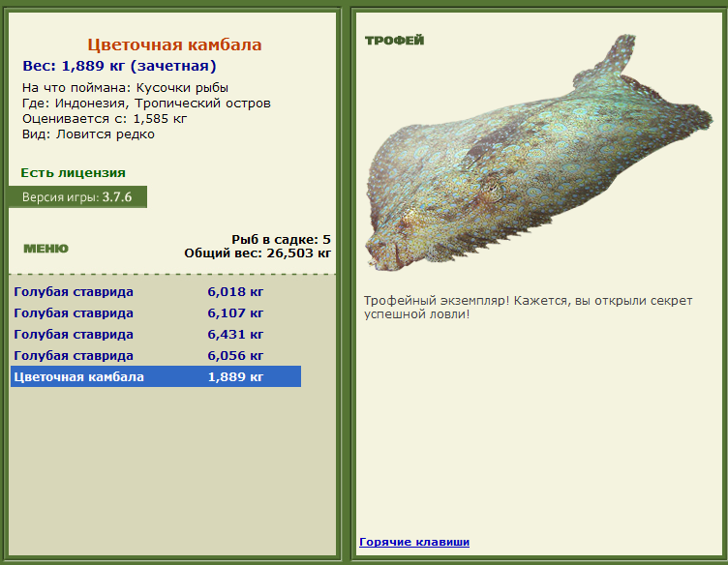The height and width of the screenshot is (565, 728).
Task: Click the Есть лицензия status text
Action: [x=73, y=173]
